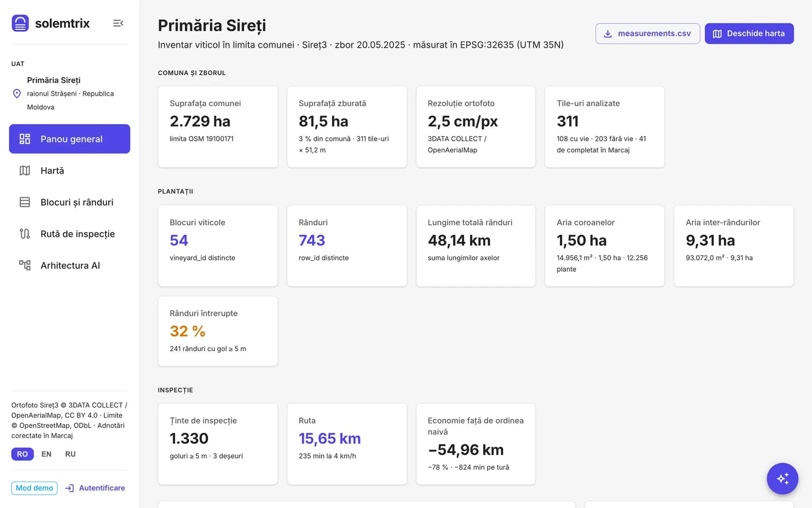Collapse the sidebar with the menu toggle icon
Viewport: 812px width, 508px height.
[118, 23]
